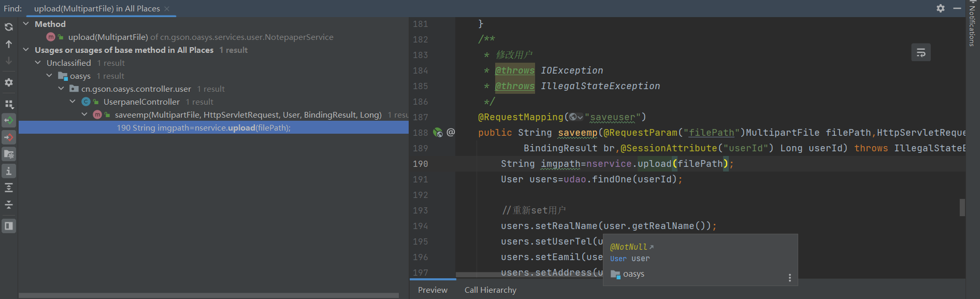Click the vertical scrollbar thumb in editor
This screenshot has width=980, height=299.
pos(962,207)
